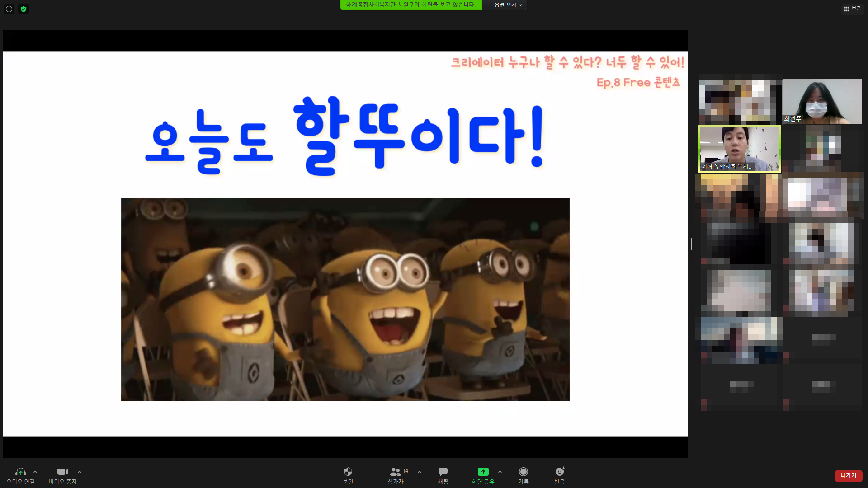Open the 옵션 보기 dropdown

[x=508, y=5]
